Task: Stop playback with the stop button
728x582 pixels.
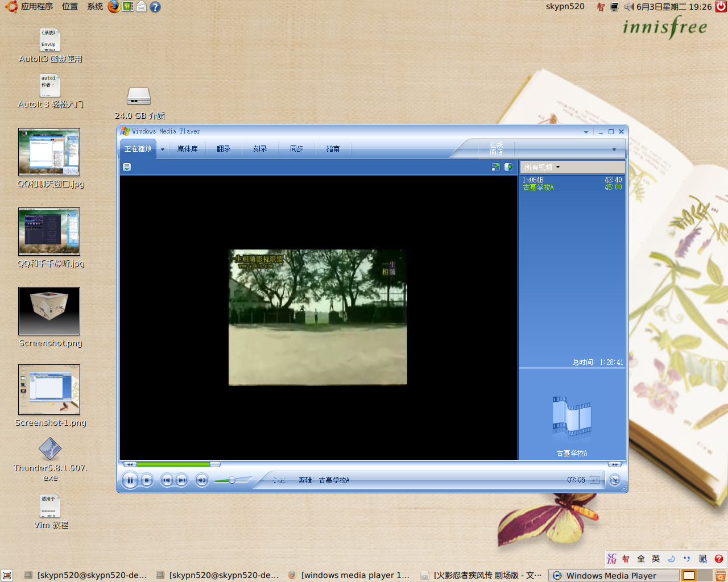Action: coord(147,480)
